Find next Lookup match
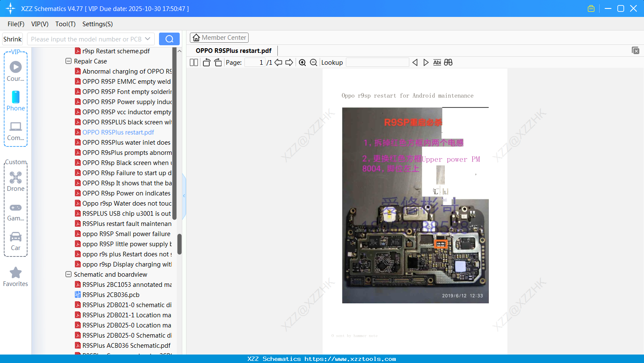Screen dimensions: 644x363 426,63
